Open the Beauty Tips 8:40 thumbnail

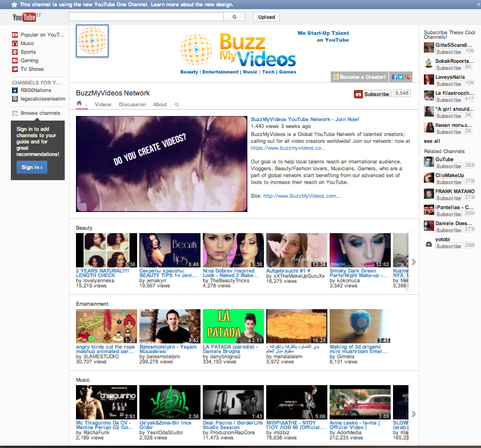click(x=170, y=250)
